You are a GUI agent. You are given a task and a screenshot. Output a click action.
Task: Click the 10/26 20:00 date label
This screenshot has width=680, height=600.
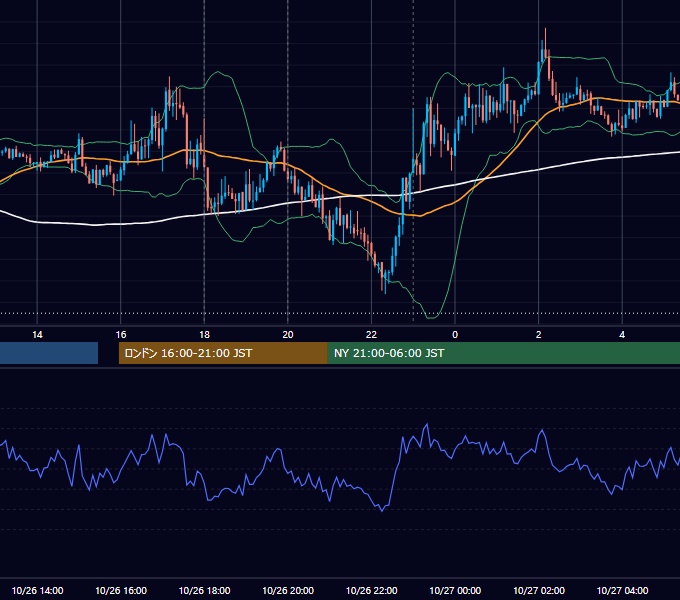coord(288,590)
